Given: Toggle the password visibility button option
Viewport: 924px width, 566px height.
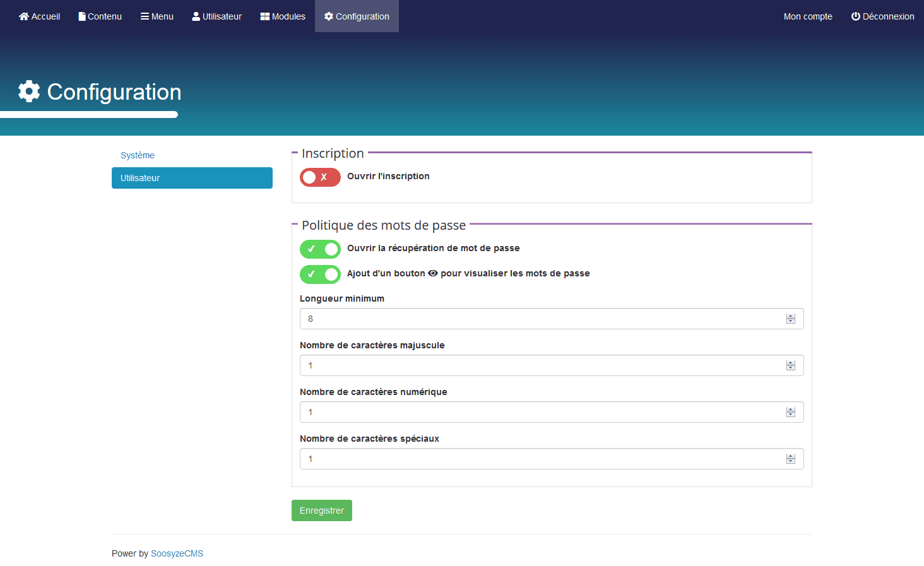Looking at the screenshot, I should (x=320, y=274).
